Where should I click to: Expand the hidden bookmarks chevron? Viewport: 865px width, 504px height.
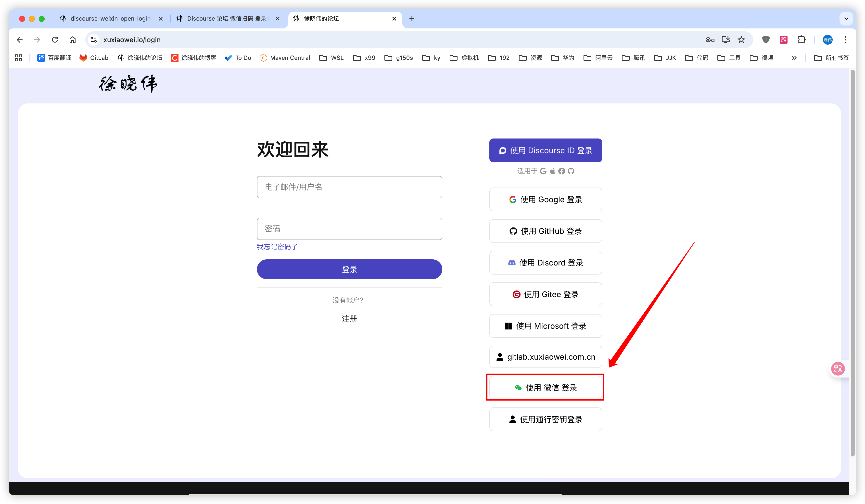(x=794, y=58)
